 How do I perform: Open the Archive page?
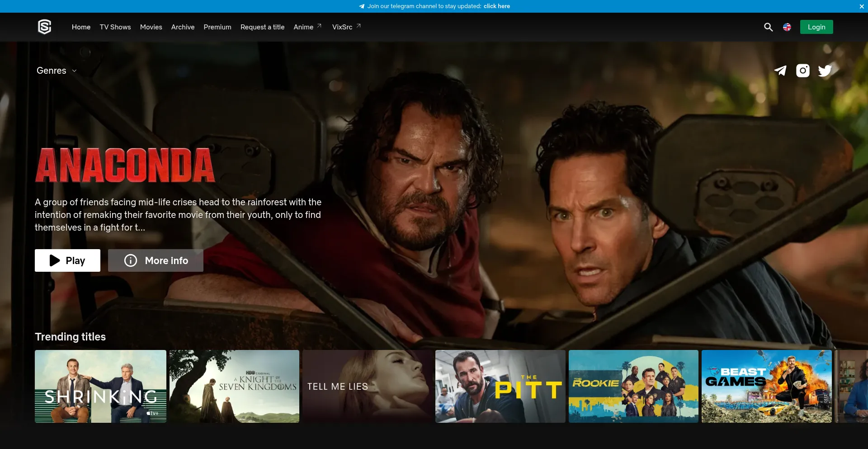[183, 27]
